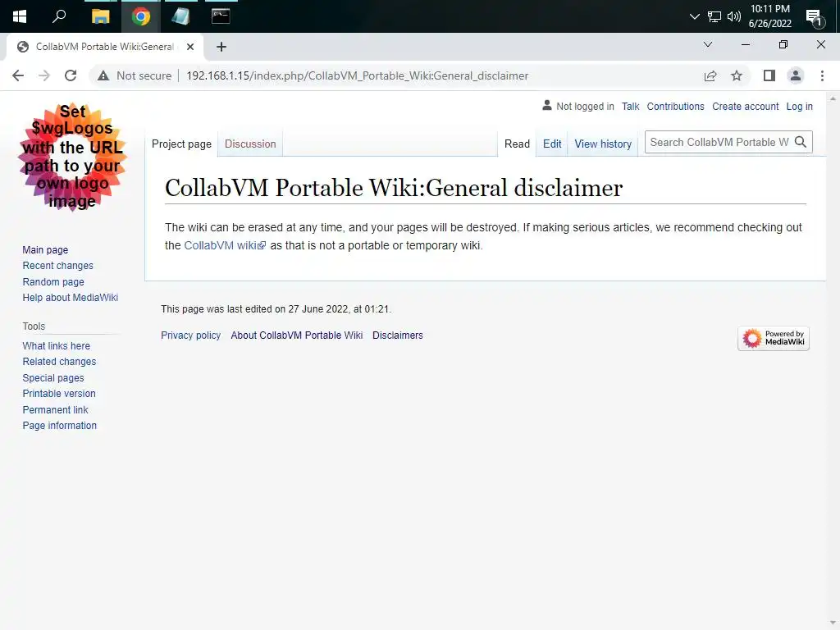Toggle Chrome side panel
This screenshot has height=630, width=840.
click(769, 76)
